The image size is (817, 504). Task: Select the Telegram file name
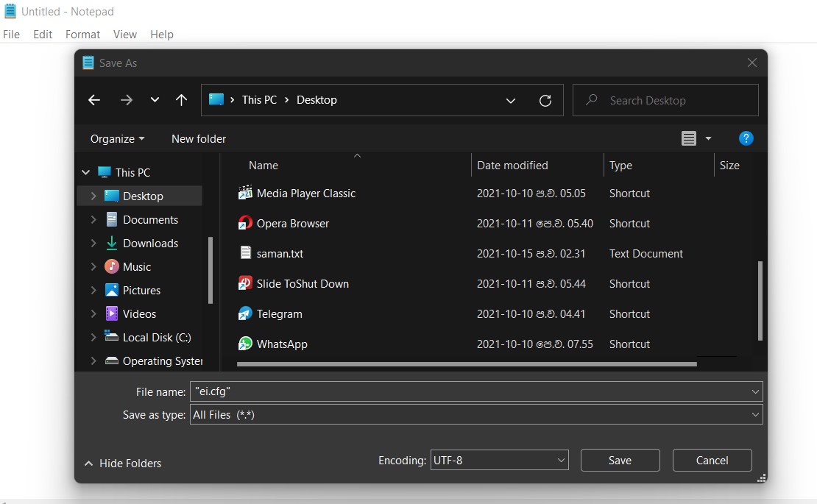279,314
